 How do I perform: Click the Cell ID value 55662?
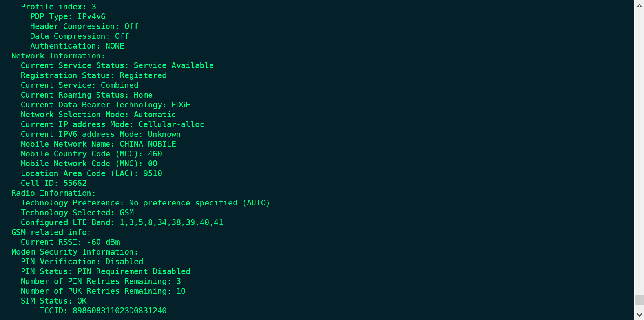[75, 183]
